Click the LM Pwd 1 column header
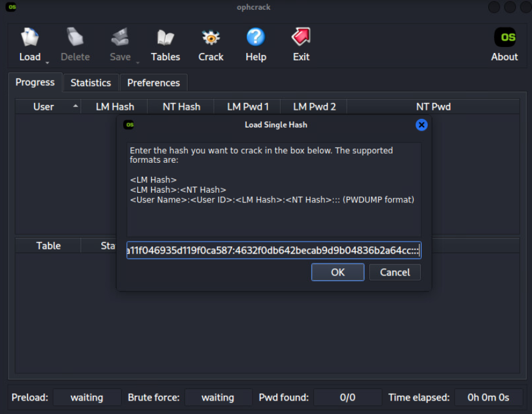Screen dimensions: 532x414 click(x=247, y=107)
